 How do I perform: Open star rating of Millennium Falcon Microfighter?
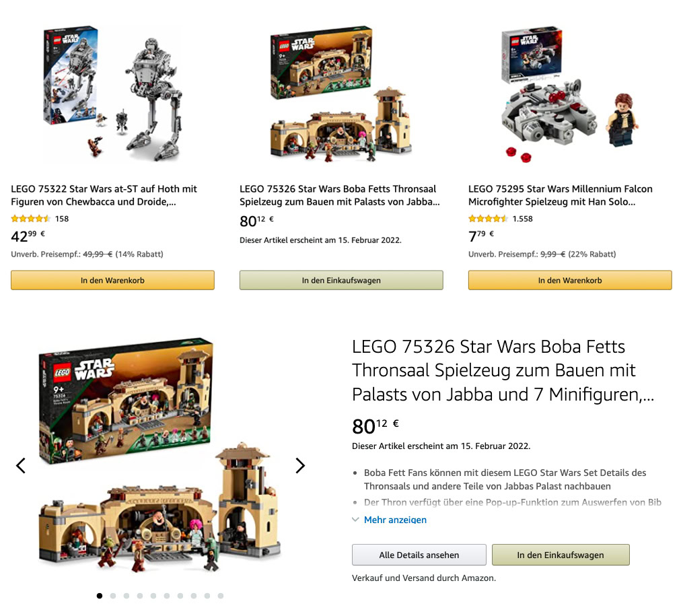point(488,219)
